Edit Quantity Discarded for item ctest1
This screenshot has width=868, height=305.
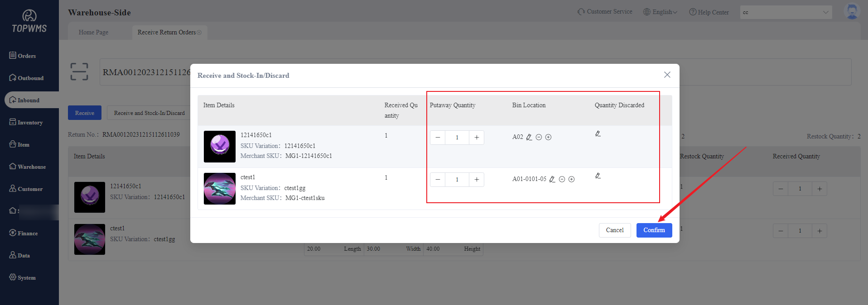point(598,176)
